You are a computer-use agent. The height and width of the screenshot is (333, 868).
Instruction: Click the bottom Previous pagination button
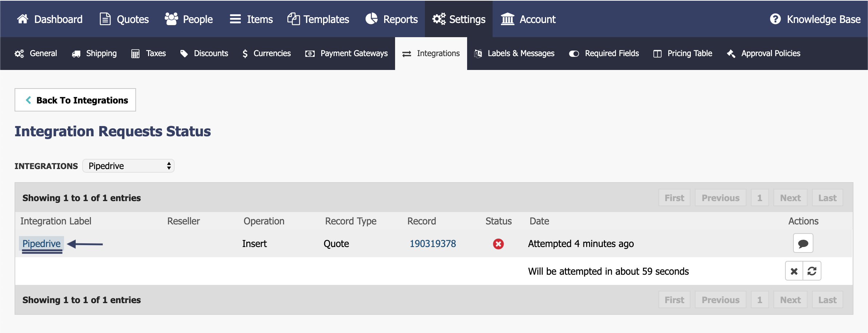tap(721, 300)
